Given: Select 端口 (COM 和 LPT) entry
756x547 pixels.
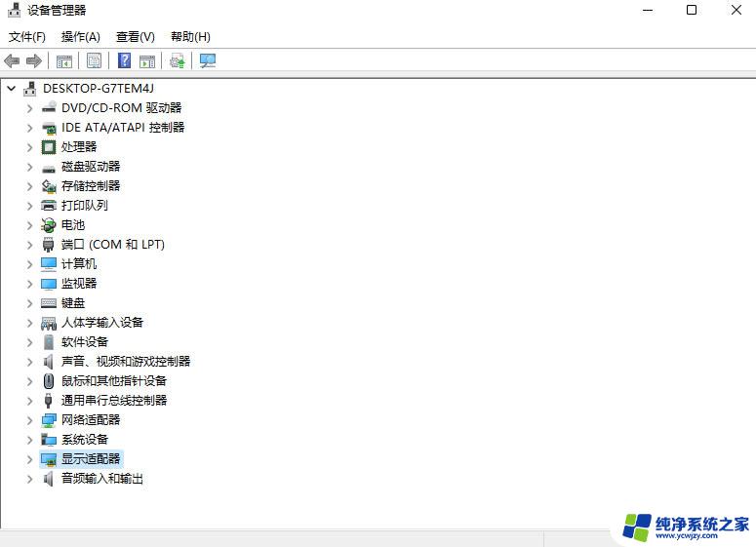Looking at the screenshot, I should pos(112,245).
